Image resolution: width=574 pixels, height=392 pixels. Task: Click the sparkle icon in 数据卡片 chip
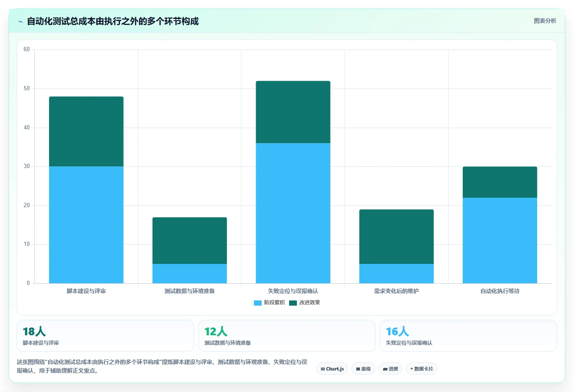coord(412,369)
